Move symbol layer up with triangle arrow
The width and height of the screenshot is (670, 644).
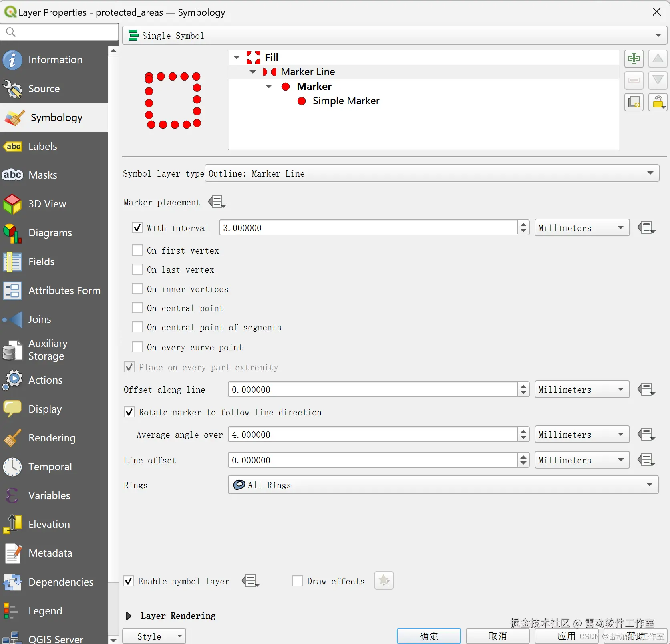(658, 59)
